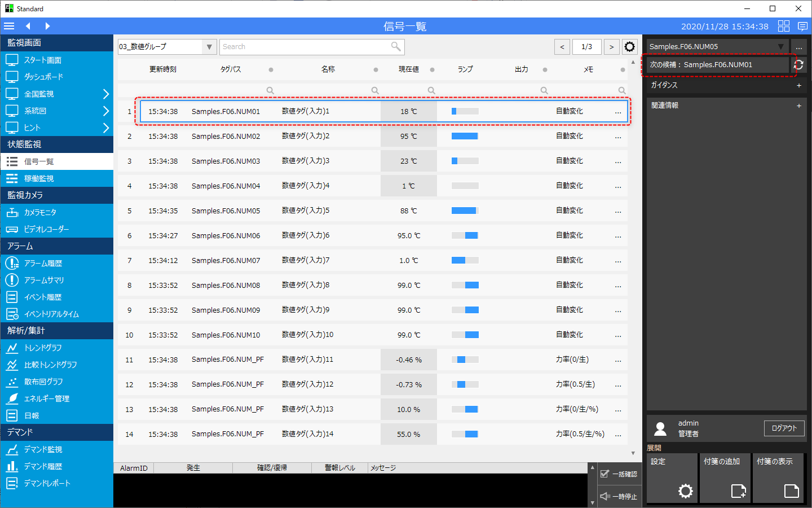
Task: Open the window layout grid icon
Action: coord(784,26)
